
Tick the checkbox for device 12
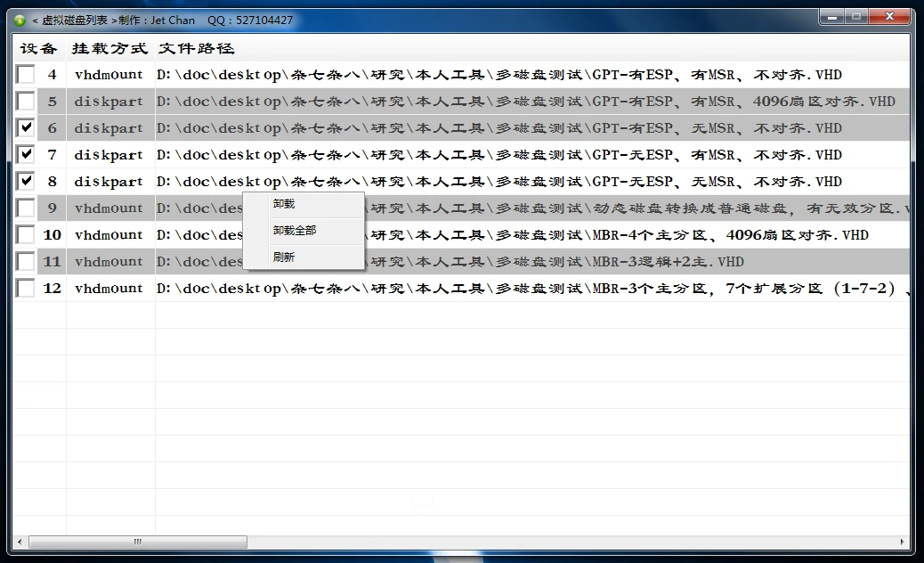click(x=25, y=288)
